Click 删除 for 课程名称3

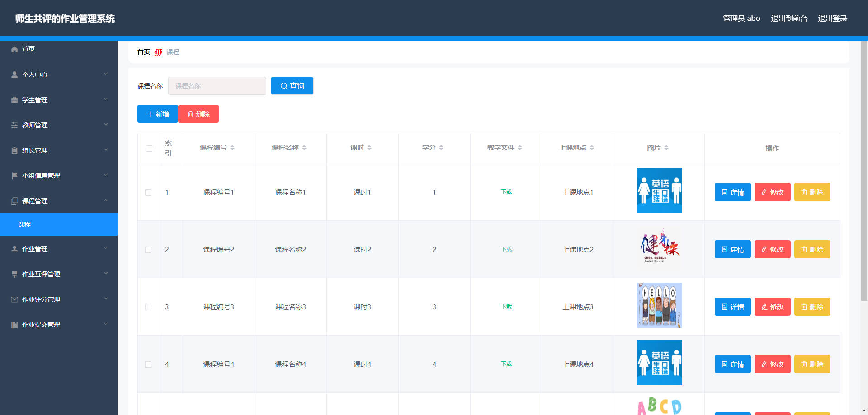point(812,307)
